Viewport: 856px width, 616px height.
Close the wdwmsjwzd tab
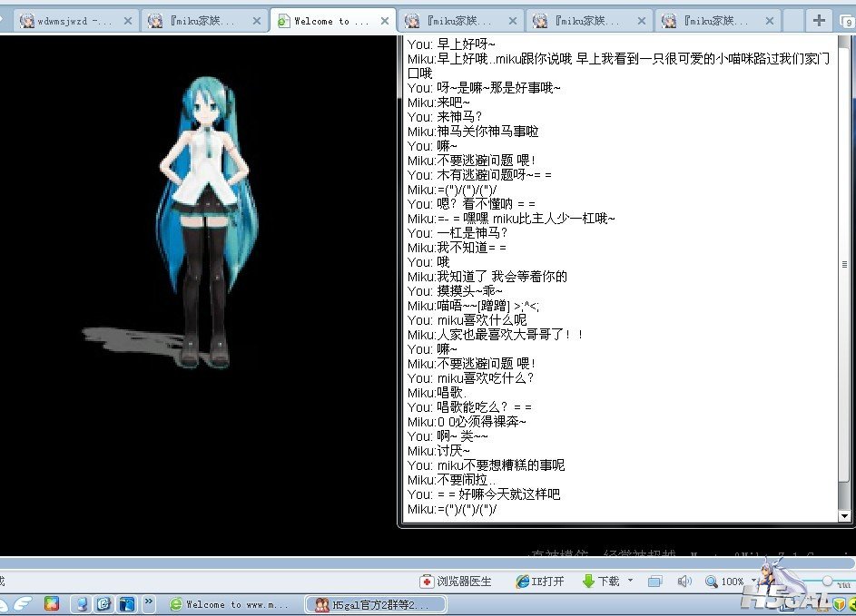(x=126, y=21)
